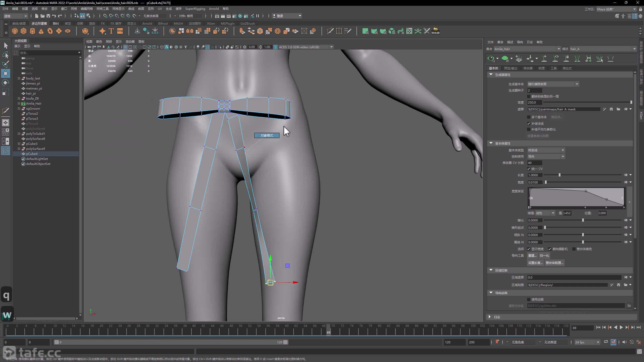The height and width of the screenshot is (362, 644).
Task: Uncheck the 补偿法线 checkbox
Action: pyautogui.click(x=529, y=123)
